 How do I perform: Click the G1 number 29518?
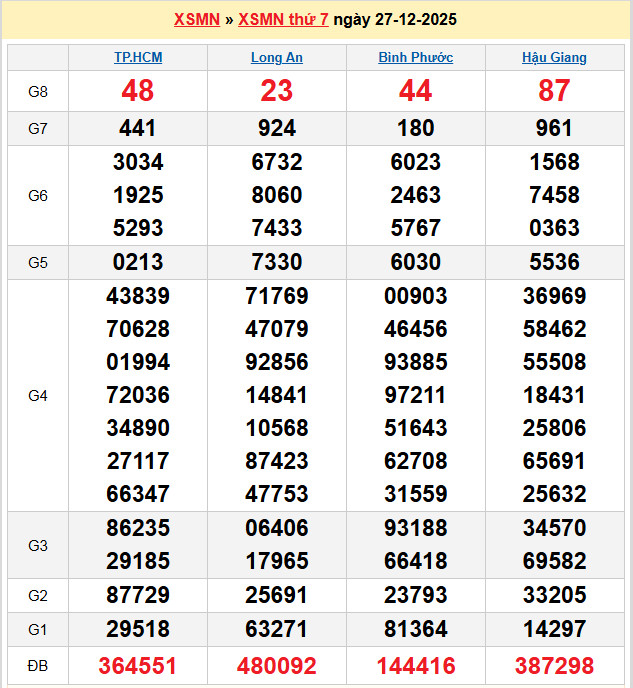(138, 630)
